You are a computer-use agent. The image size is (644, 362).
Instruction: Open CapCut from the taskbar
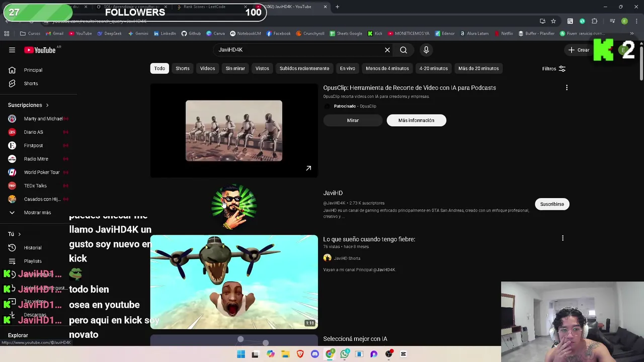point(403,354)
